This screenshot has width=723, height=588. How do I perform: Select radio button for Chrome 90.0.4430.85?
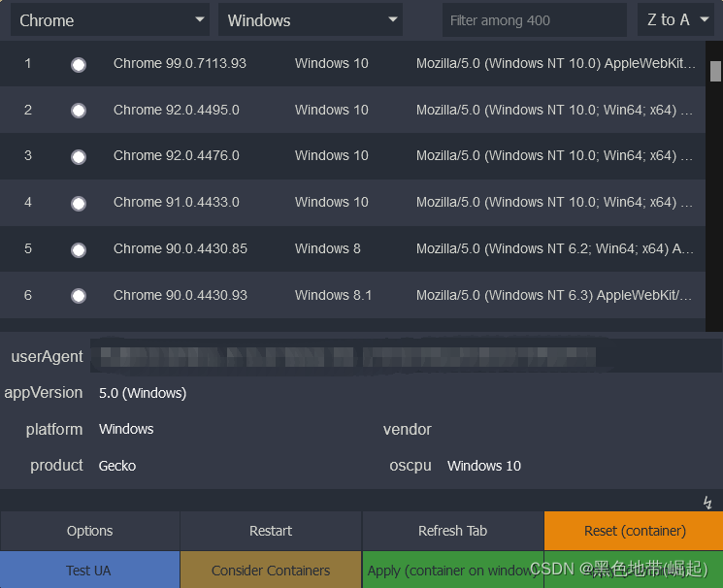coord(79,250)
